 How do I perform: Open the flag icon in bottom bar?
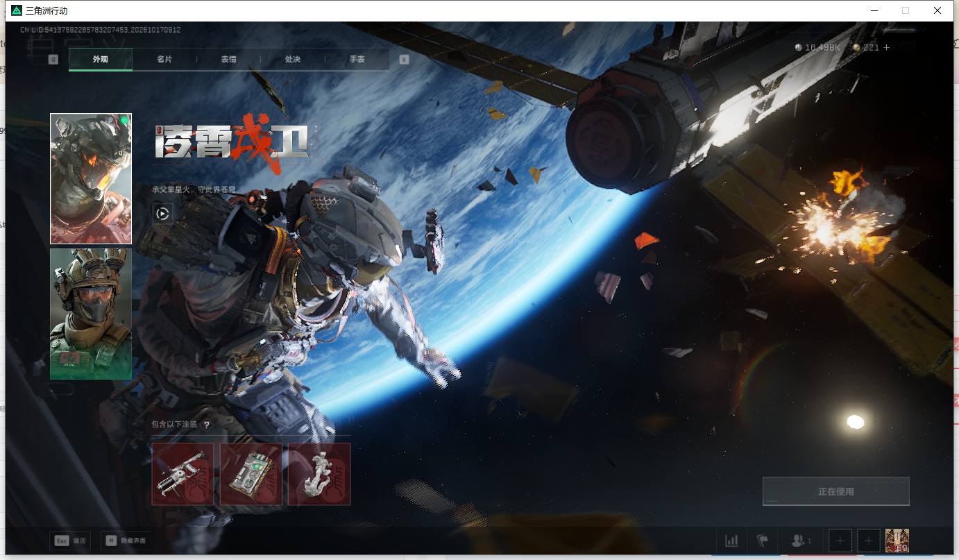point(763,541)
